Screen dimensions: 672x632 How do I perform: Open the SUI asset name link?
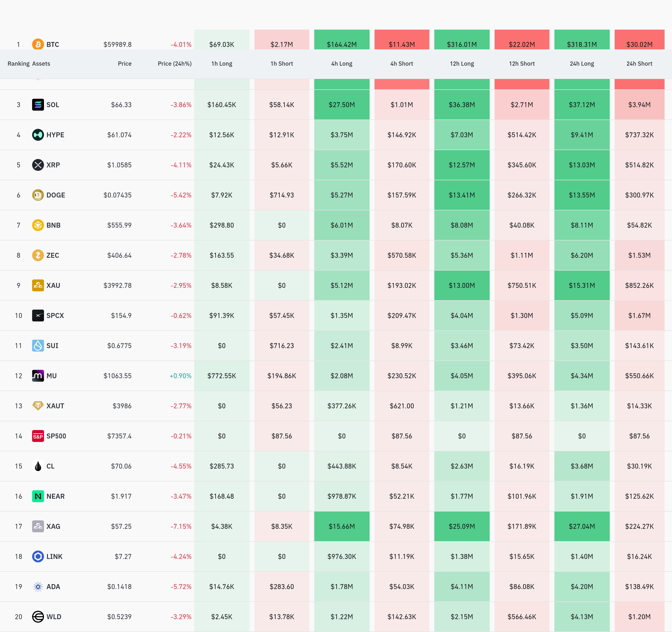[52, 346]
